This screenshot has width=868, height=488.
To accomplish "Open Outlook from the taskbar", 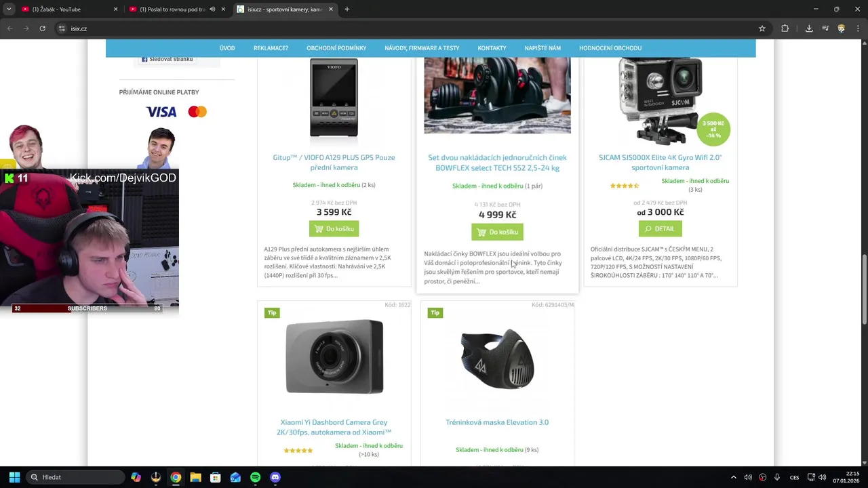I will tap(235, 477).
